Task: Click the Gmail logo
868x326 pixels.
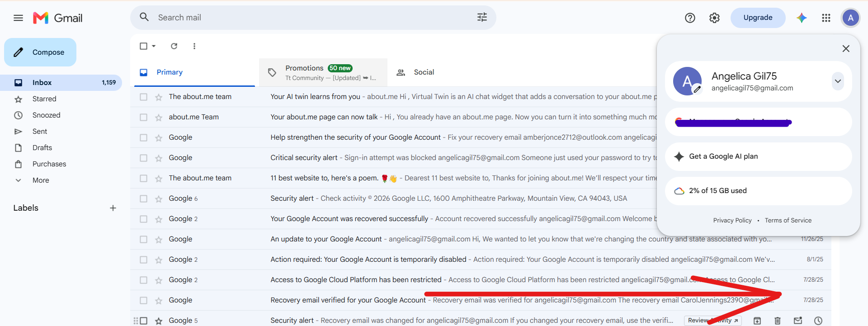Action: [x=57, y=18]
